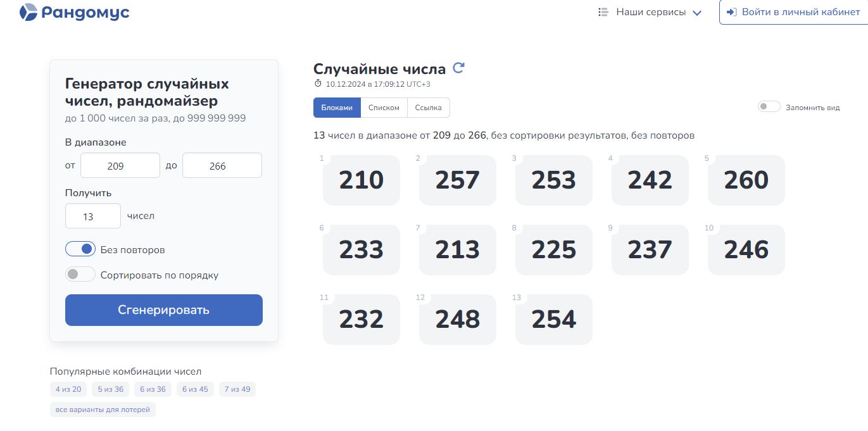Click the range start field showing 209
Screen dimensions: 868x431
(120, 166)
